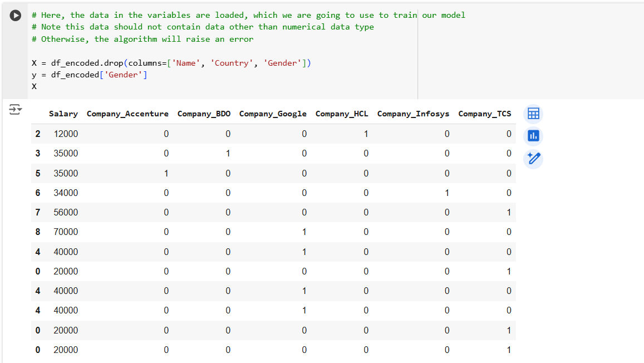The width and height of the screenshot is (644, 363).
Task: Open suggested charts for the dataframe
Action: 533,136
